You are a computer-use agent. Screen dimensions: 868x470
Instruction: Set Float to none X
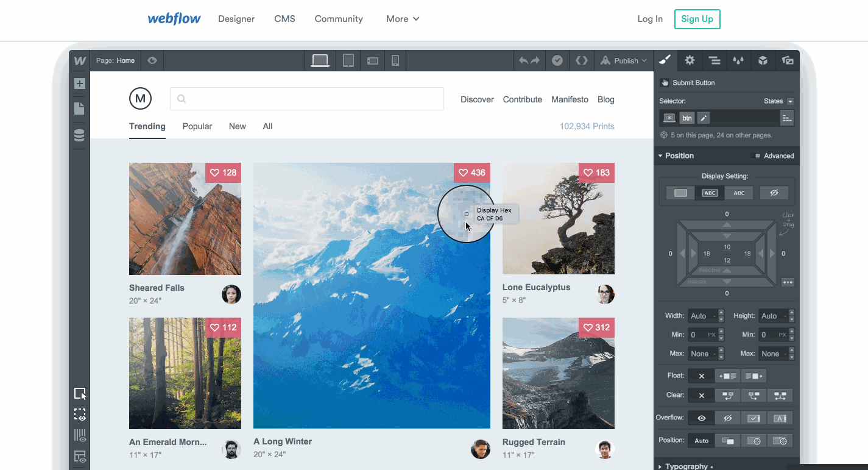tap(701, 376)
